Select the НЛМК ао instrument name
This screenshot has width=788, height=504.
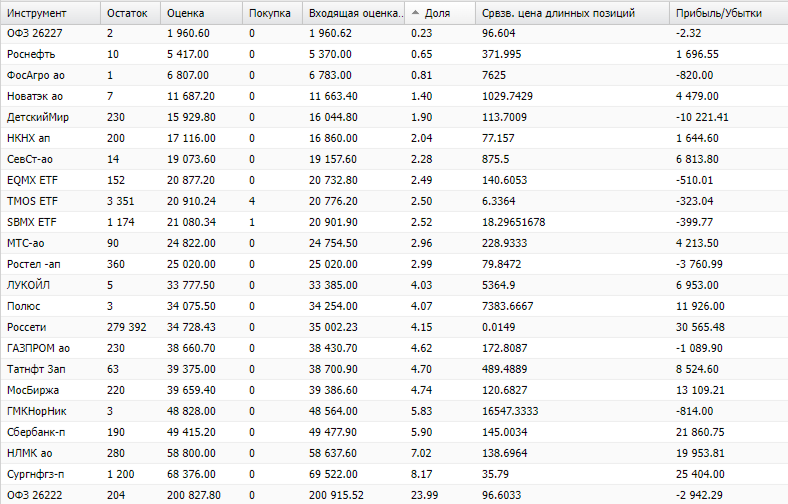[29, 453]
